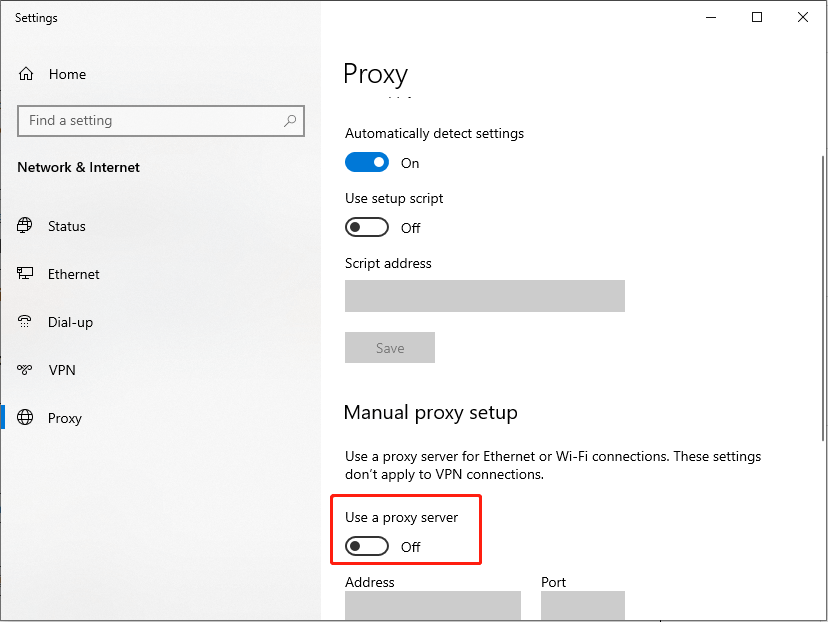Click the Script address label
The width and height of the screenshot is (828, 622).
click(x=388, y=263)
